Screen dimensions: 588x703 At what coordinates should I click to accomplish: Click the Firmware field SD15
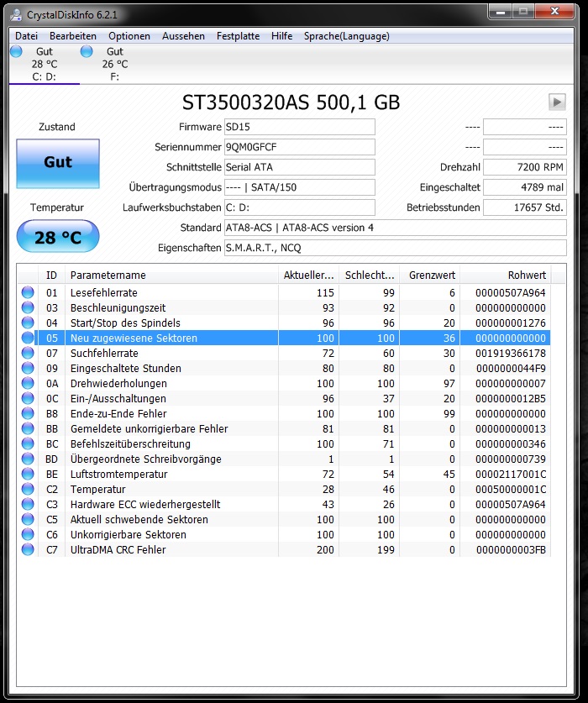coord(300,127)
